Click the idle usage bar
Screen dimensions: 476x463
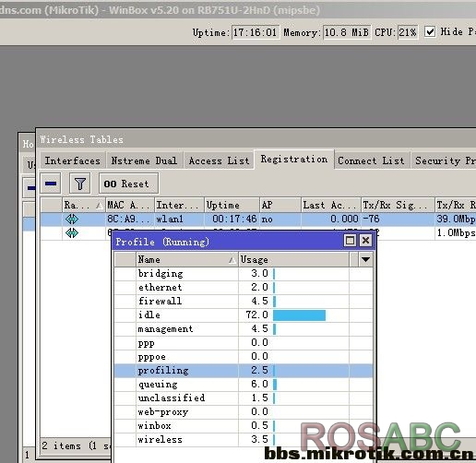point(299,315)
